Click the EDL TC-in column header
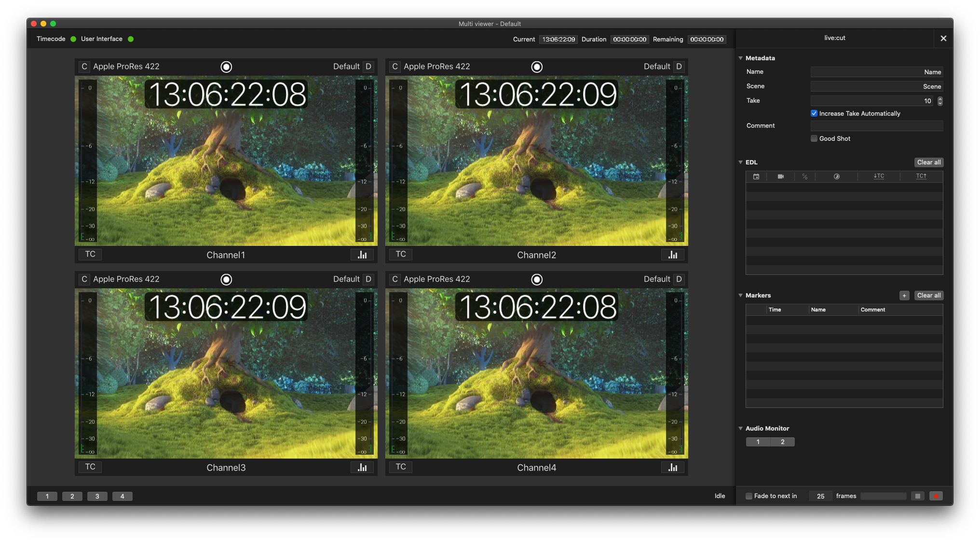980x541 pixels. click(879, 176)
